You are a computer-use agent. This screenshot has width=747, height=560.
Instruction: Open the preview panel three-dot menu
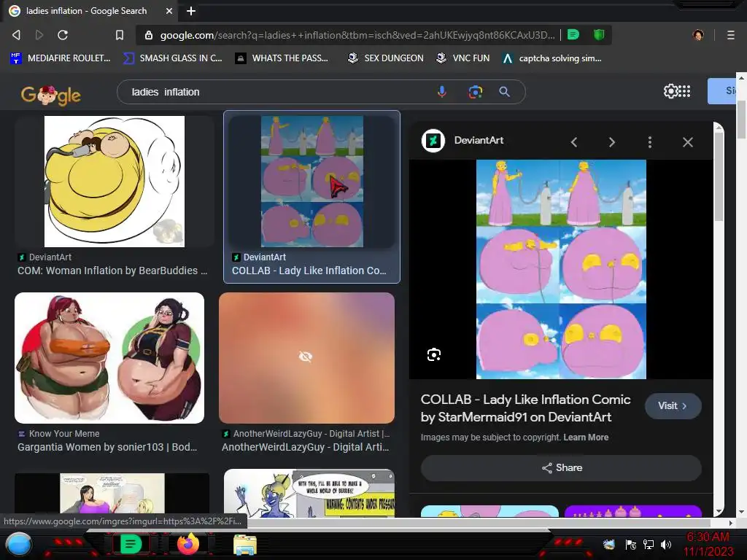(650, 142)
